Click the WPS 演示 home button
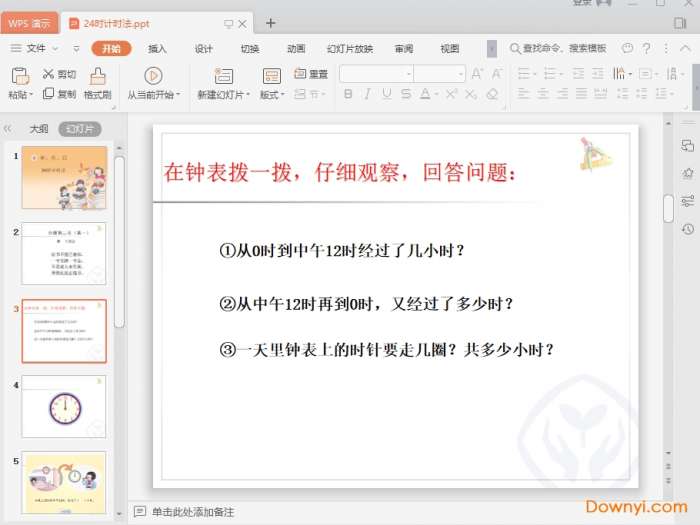This screenshot has height=525, width=700. pyautogui.click(x=29, y=23)
